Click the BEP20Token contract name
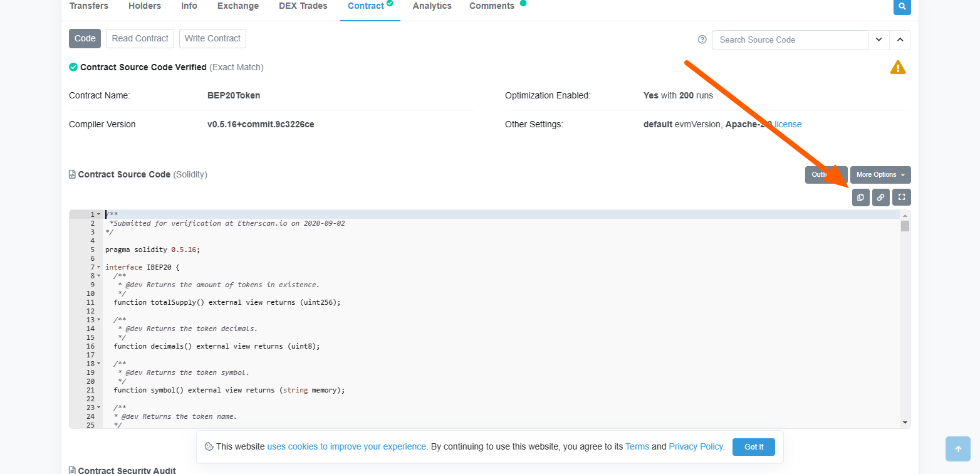This screenshot has width=980, height=474. click(234, 95)
